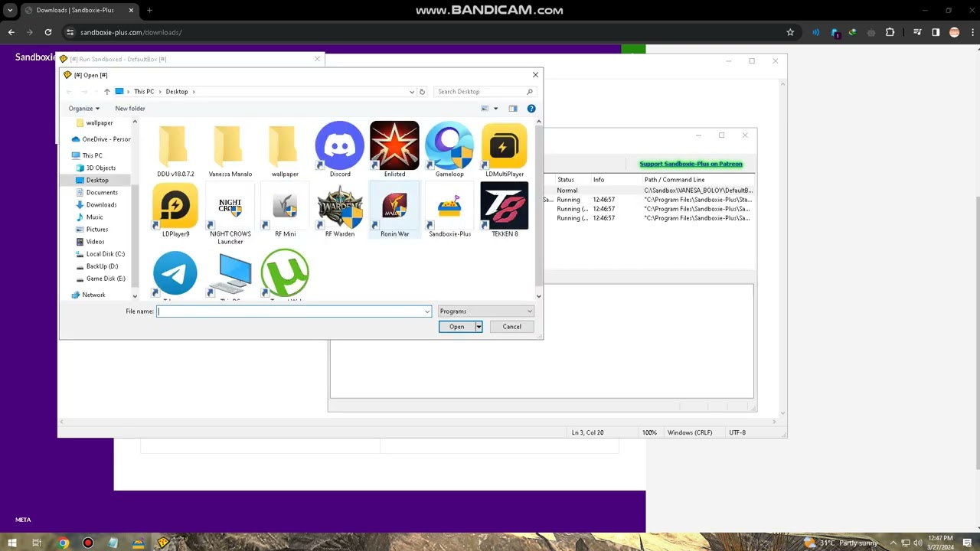The height and width of the screenshot is (551, 980).
Task: Click the Search Desktop field
Action: click(x=485, y=92)
